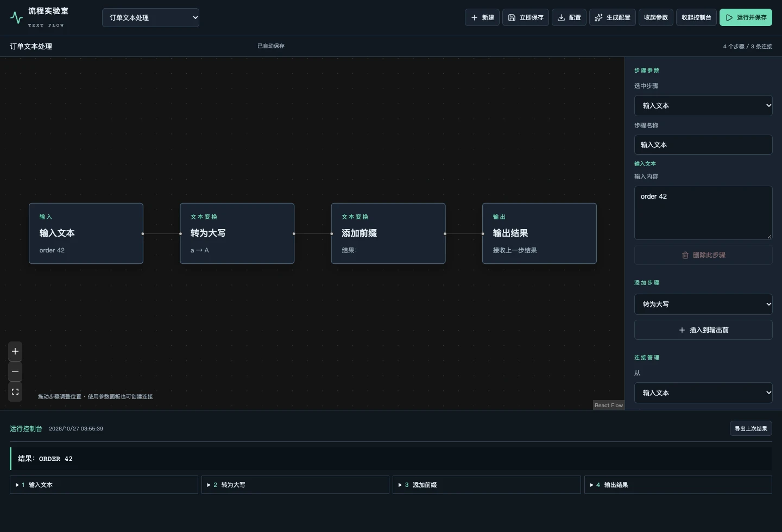
Task: Click 生成配置 sparkle button
Action: (x=613, y=17)
